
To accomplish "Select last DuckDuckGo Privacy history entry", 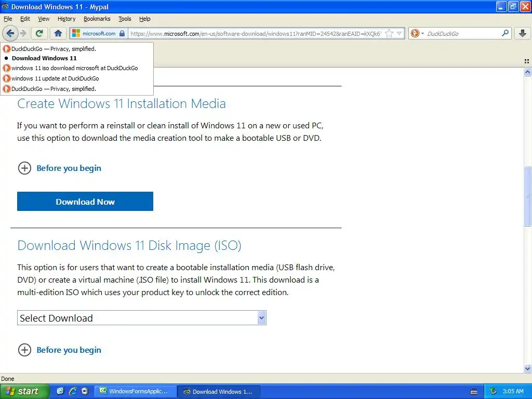I will coord(77,89).
